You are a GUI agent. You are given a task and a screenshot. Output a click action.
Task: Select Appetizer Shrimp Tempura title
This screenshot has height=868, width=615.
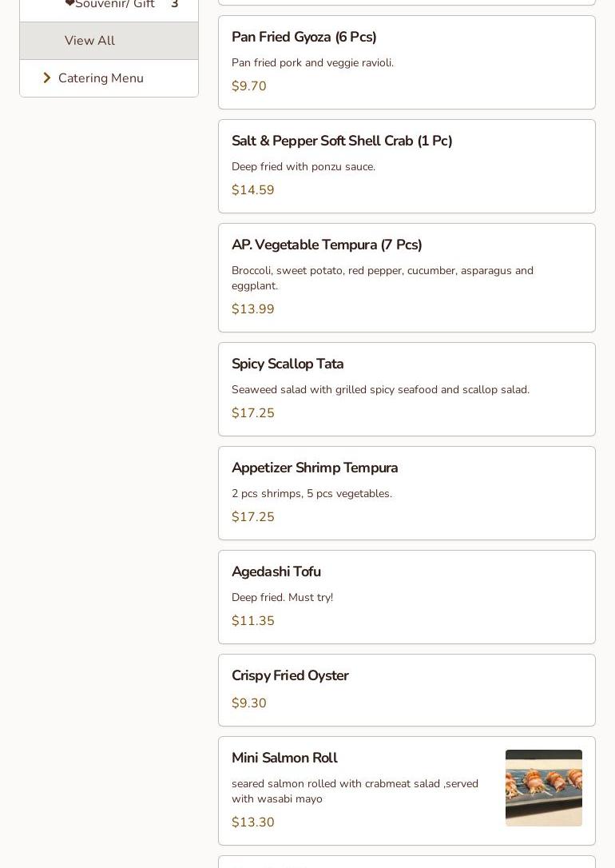(x=315, y=468)
